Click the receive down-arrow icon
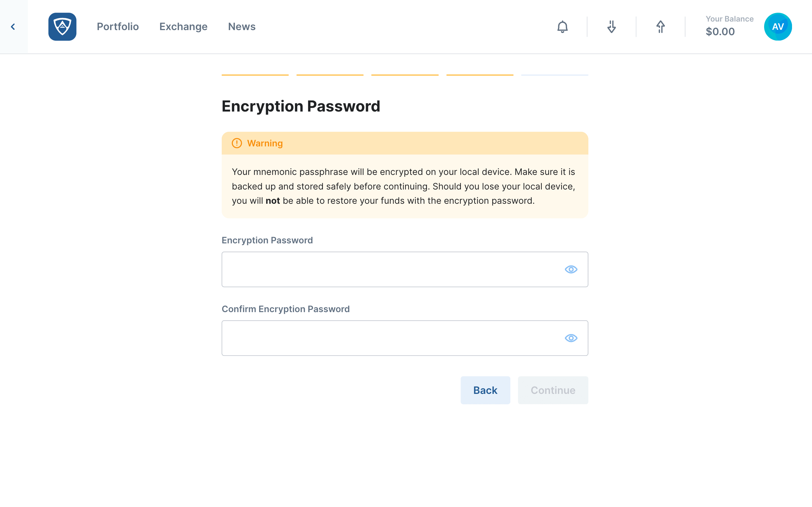The height and width of the screenshot is (507, 812). (611, 27)
